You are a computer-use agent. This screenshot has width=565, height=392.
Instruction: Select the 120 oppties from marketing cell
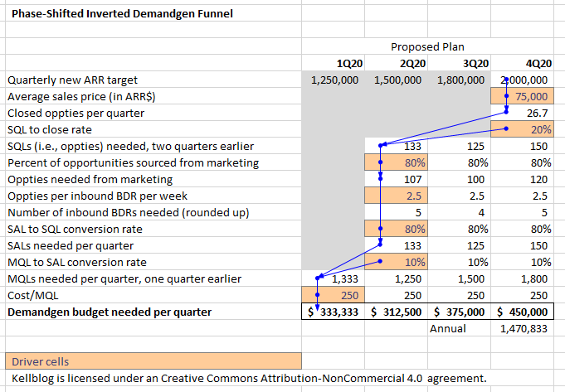pyautogui.click(x=522, y=179)
